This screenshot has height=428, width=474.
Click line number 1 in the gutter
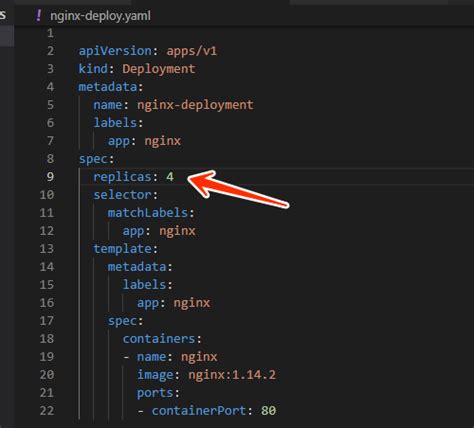pos(50,33)
